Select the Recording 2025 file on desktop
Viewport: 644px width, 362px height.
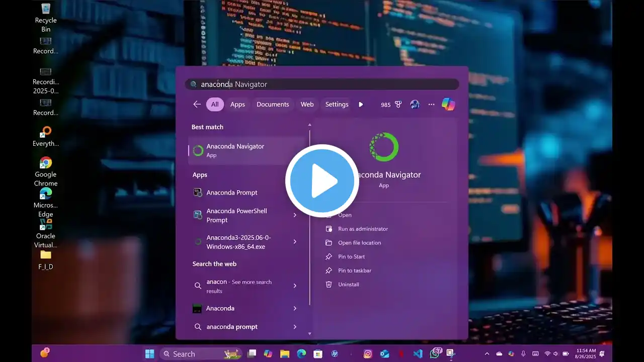46,80
